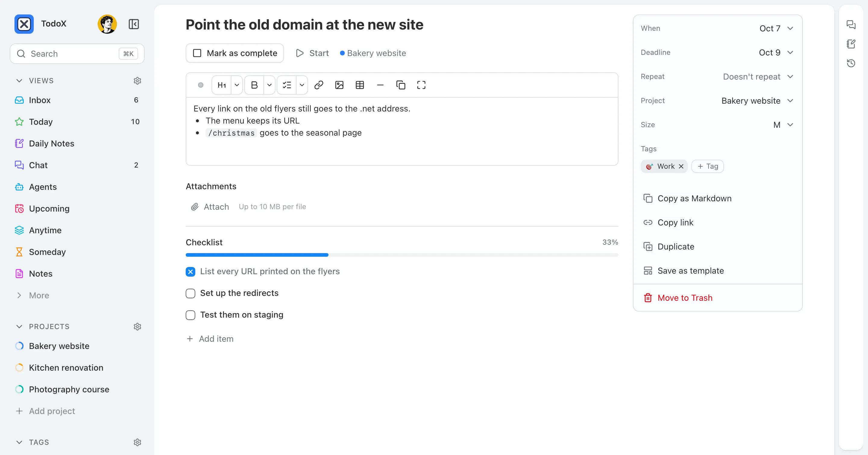Select Kitchen renovation project
The height and width of the screenshot is (455, 868).
coord(77,368)
